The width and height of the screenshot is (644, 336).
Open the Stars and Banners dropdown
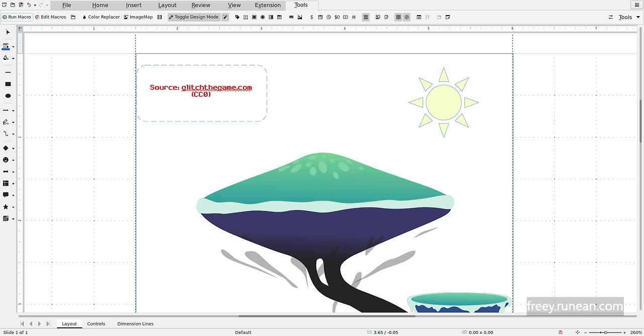tap(14, 207)
